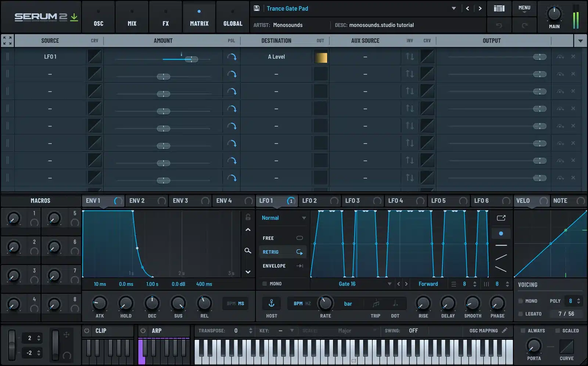Open the preset browser list icon
Viewport: 588px width, 366px height.
point(499,8)
